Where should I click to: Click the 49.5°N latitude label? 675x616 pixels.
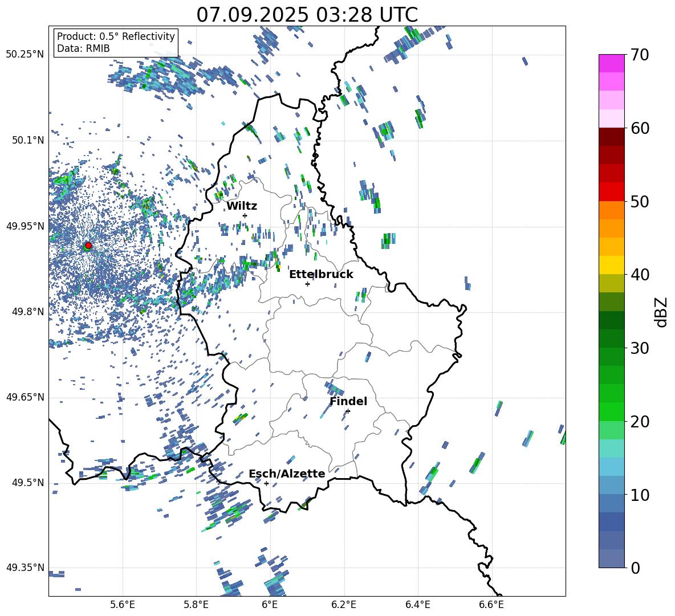pyautogui.click(x=28, y=483)
